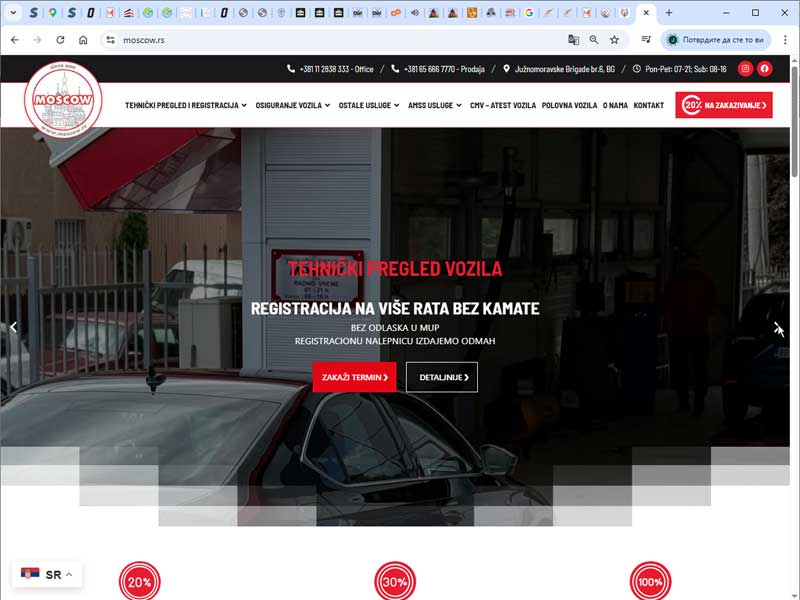
Task: Go to browser home page
Action: [83, 40]
